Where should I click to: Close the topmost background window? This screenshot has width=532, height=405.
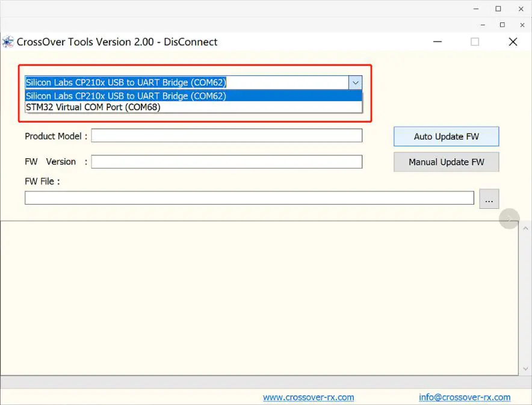(521, 9)
